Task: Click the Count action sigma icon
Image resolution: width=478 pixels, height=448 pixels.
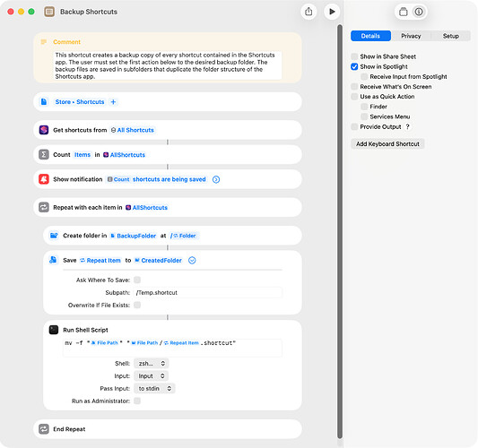Action: coord(44,155)
